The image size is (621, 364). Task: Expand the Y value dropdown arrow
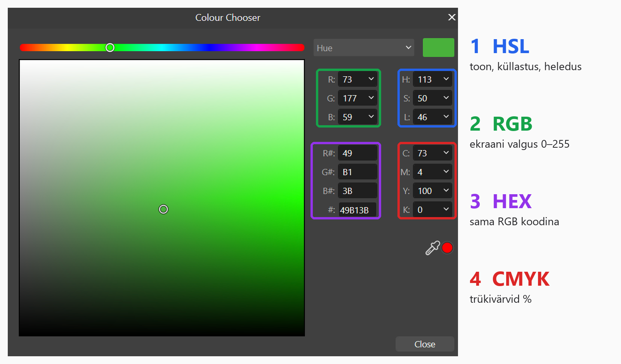pos(446,191)
